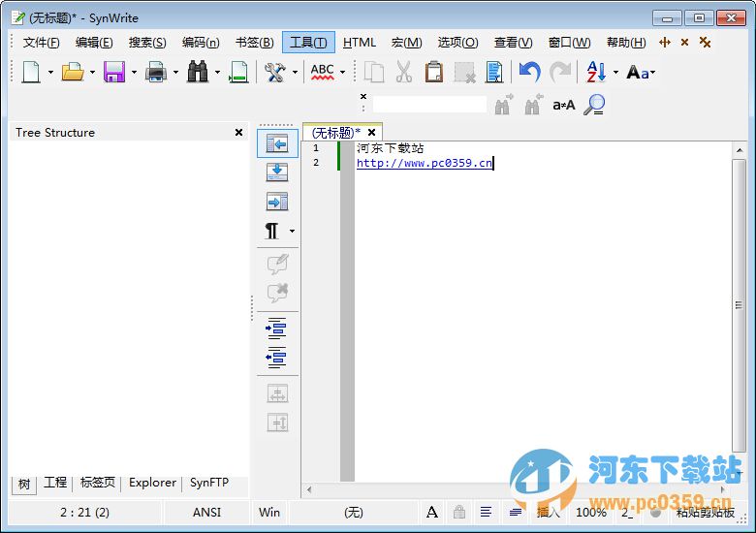The width and height of the screenshot is (756, 533).
Task: Close the quick search bar
Action: point(363,96)
